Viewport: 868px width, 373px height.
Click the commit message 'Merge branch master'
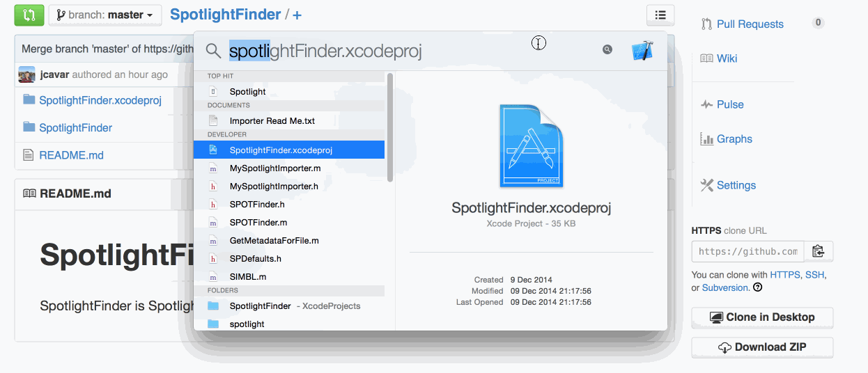(x=107, y=49)
